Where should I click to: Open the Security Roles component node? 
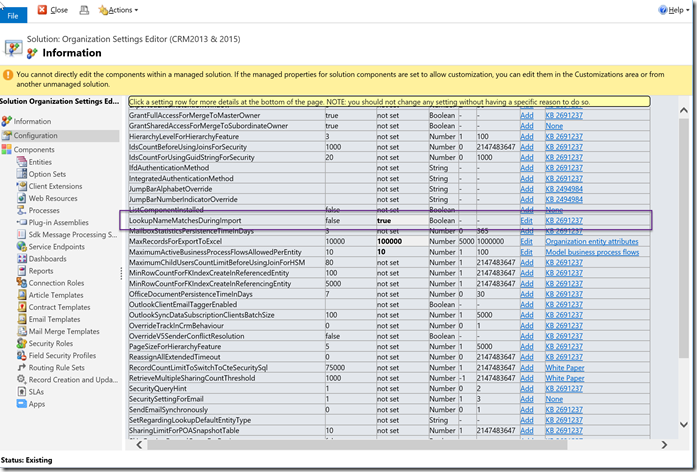(x=51, y=343)
